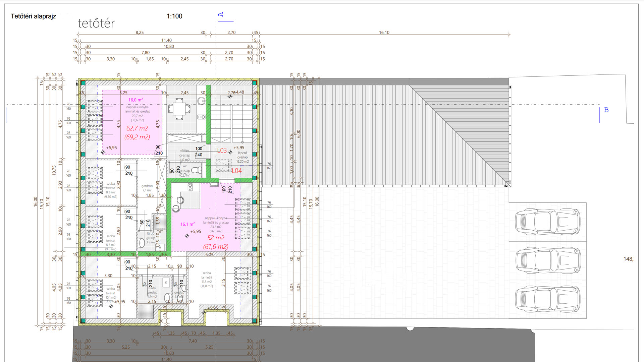Click the '16,10' top dimension value
The height and width of the screenshot is (362, 644).
tap(384, 33)
